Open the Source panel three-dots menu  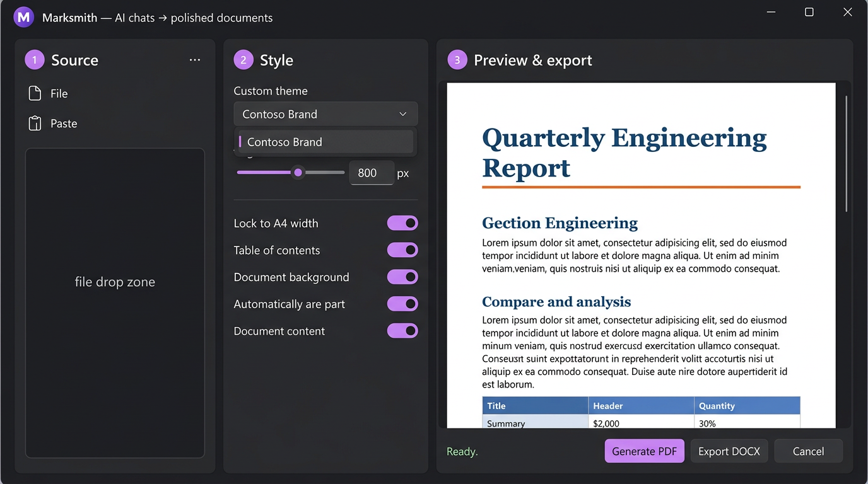point(195,60)
